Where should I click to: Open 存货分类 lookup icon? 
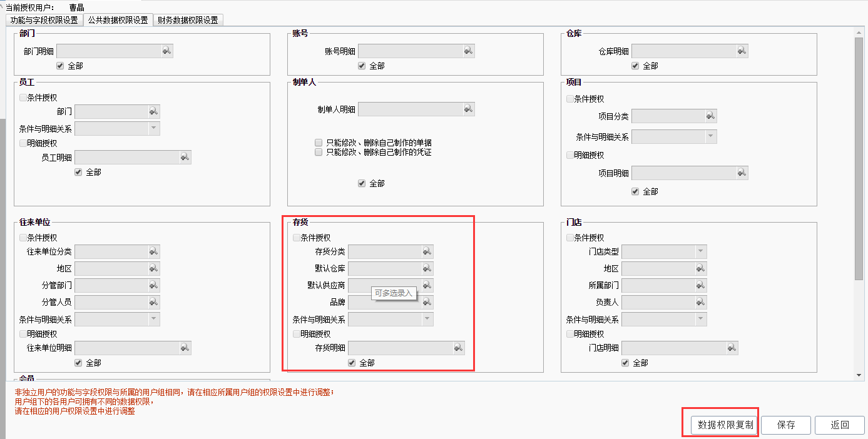pos(427,251)
